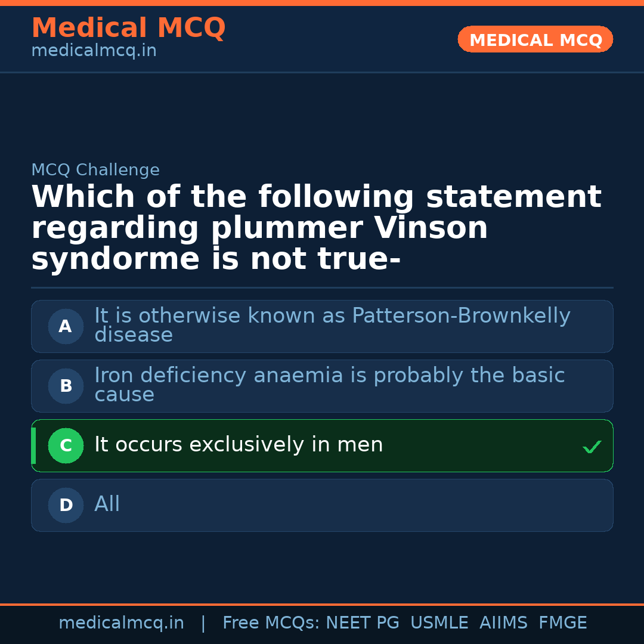Open the medicalmcq.in link in the footer
Viewport: 644px width, 644px height.
coord(121,623)
